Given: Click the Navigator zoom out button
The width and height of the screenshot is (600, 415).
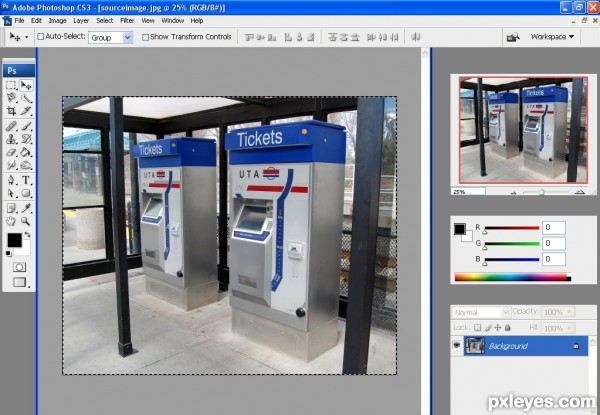Looking at the screenshot, I should click(514, 192).
